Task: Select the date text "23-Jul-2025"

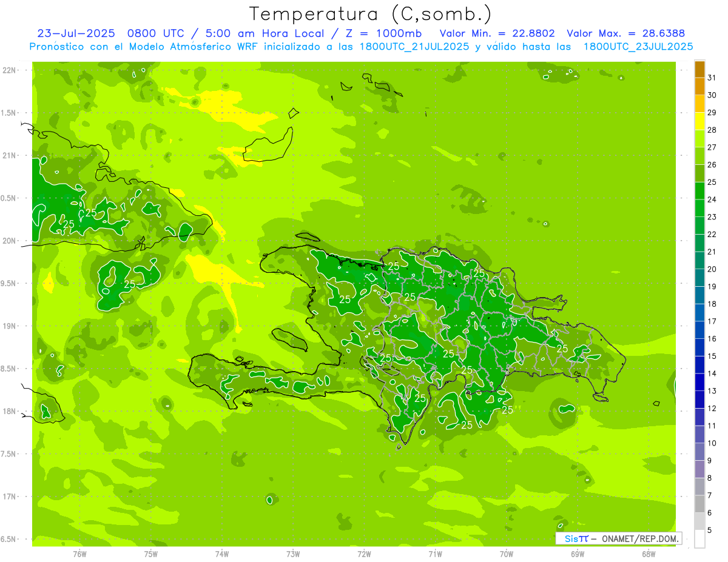Action: click(76, 33)
